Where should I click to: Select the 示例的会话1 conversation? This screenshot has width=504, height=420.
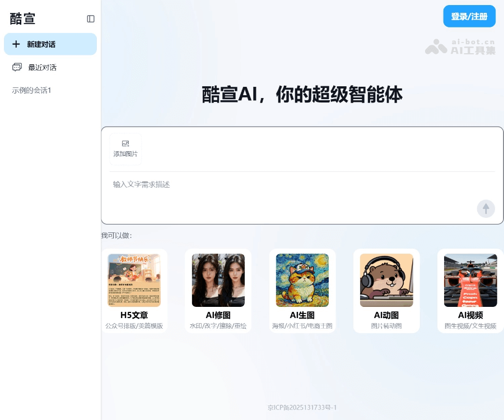(x=31, y=90)
